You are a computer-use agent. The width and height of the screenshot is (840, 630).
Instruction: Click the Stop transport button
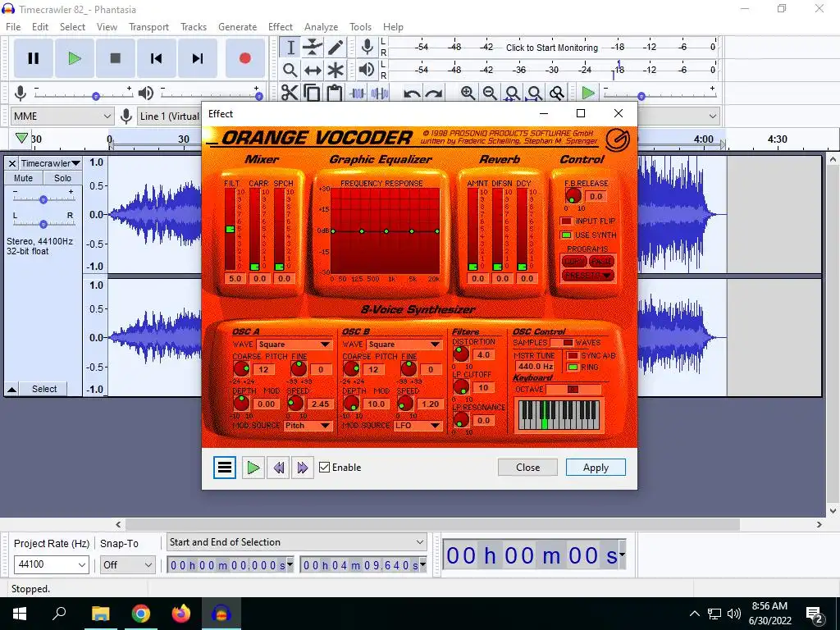pos(115,58)
